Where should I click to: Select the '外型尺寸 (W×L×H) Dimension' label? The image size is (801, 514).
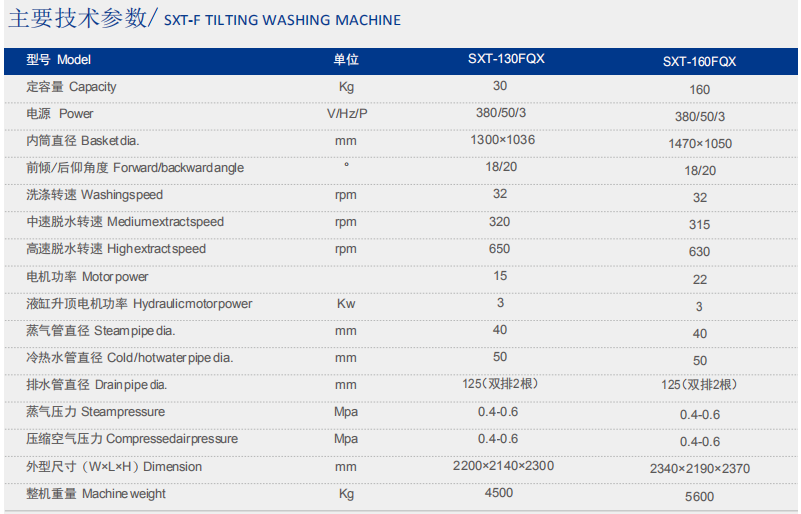pos(114,466)
